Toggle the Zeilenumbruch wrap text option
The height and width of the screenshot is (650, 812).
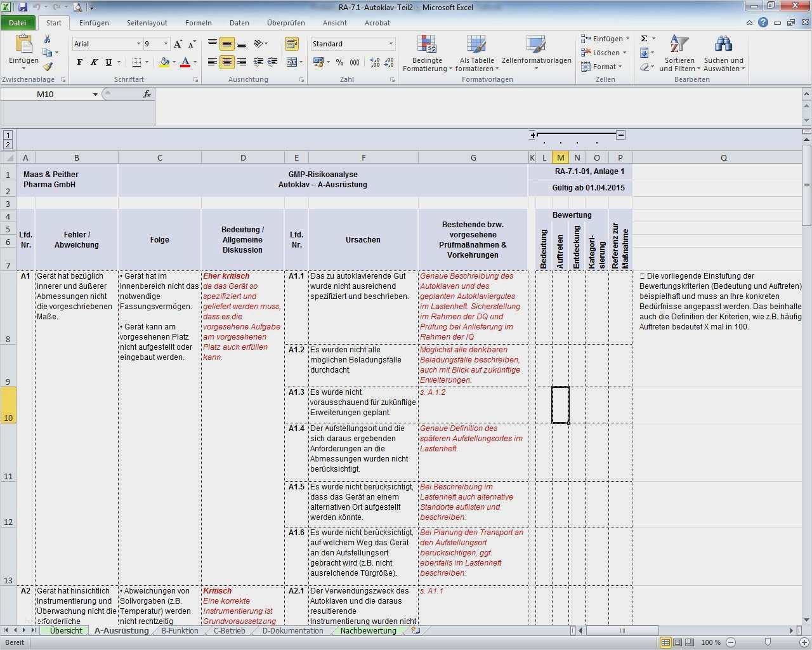tap(293, 44)
